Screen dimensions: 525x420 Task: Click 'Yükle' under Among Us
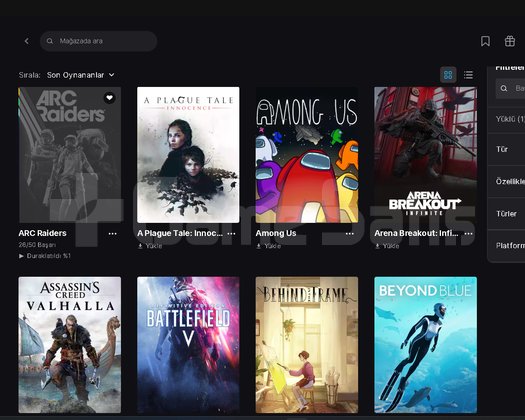tap(269, 246)
